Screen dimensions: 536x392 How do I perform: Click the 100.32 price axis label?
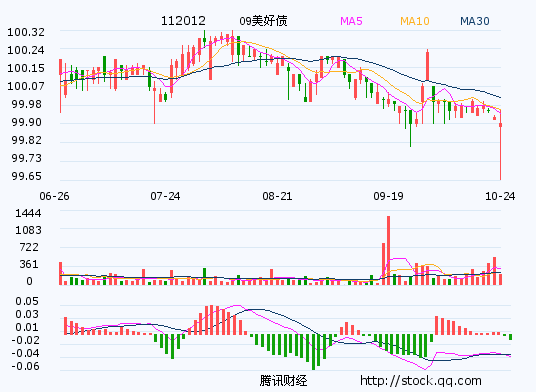(26, 32)
